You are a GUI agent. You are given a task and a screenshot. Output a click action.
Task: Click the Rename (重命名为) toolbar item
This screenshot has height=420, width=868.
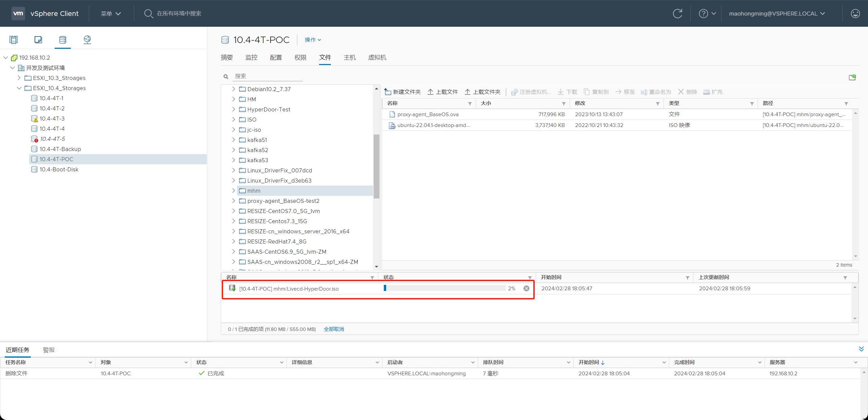coord(656,92)
